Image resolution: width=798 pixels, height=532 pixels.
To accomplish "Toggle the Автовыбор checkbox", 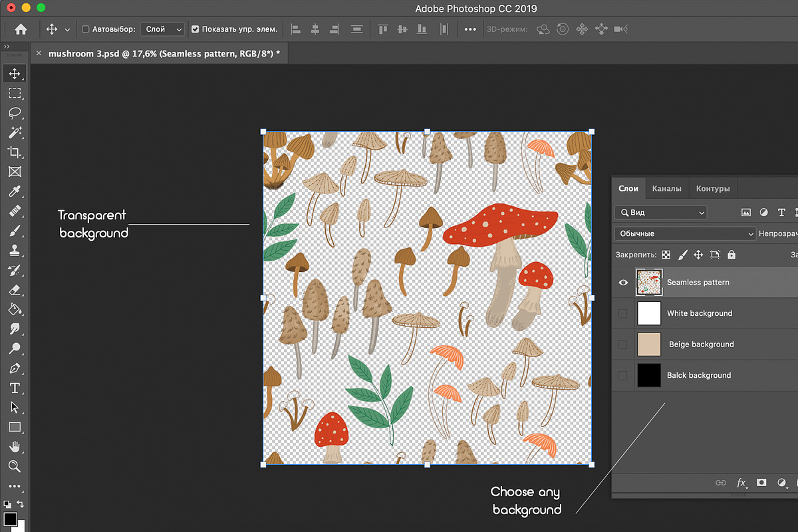I will (x=86, y=29).
